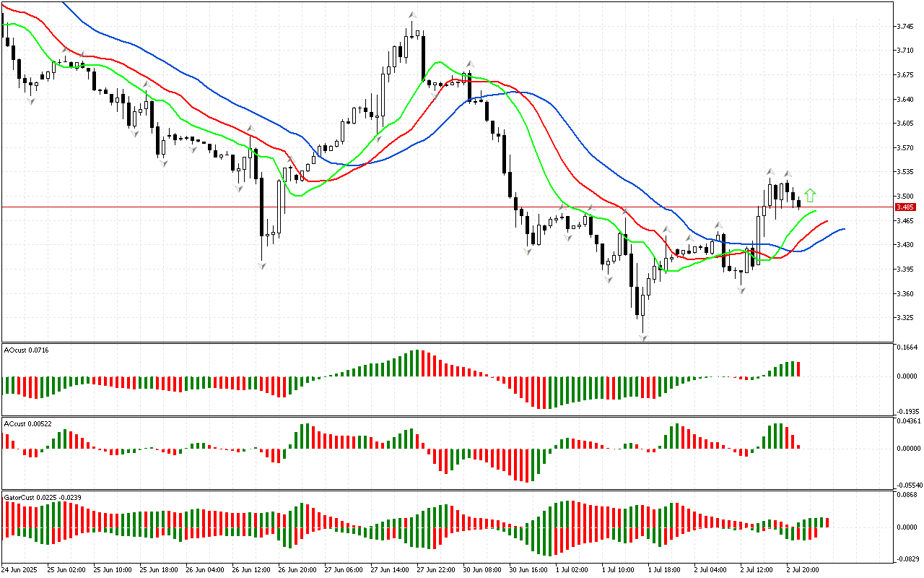
Task: Click the up fractal above 30 Jun 08:00 candle
Action: [x=469, y=64]
